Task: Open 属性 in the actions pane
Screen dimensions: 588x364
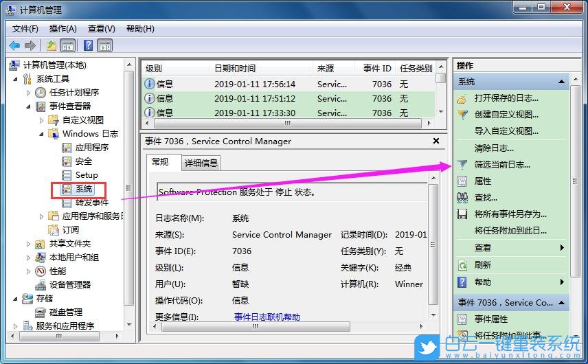Action: pyautogui.click(x=483, y=181)
